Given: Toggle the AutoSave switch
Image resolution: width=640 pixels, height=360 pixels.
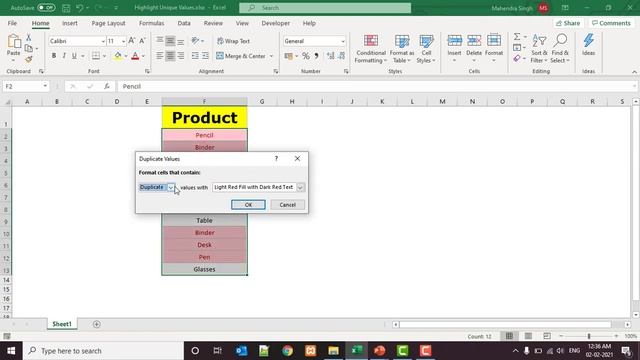Looking at the screenshot, I should 46,8.
